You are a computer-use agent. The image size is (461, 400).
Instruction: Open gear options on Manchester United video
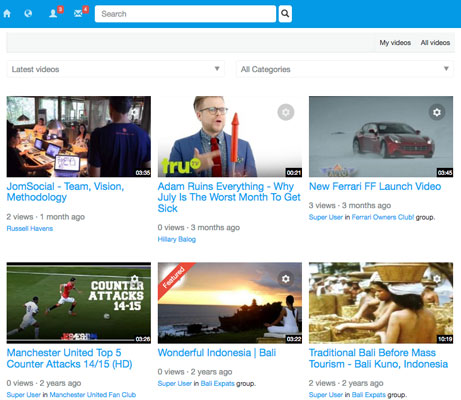pos(135,279)
